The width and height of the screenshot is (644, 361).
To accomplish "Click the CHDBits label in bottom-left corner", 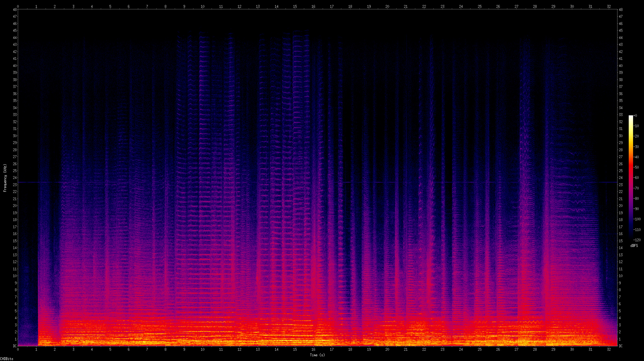I will [x=7, y=359].
